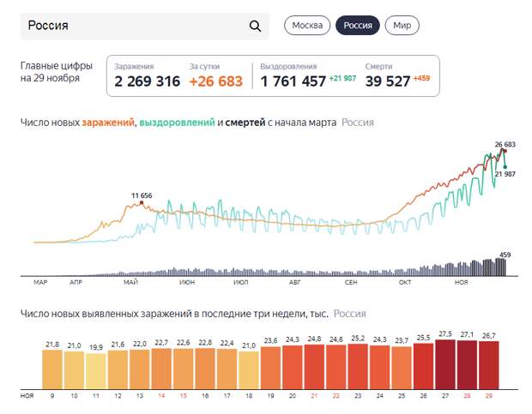Click daily increase +26 683

(216, 81)
